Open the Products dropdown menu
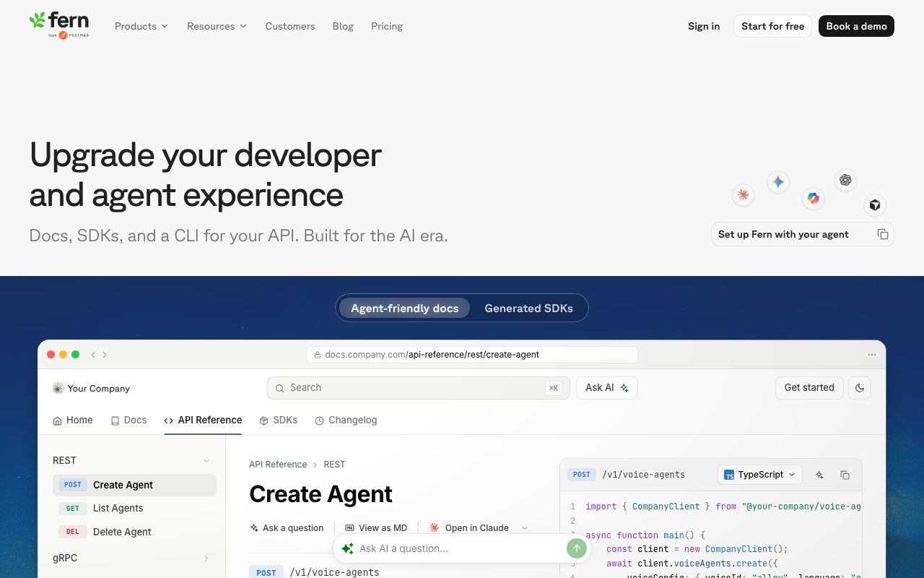 pyautogui.click(x=141, y=26)
